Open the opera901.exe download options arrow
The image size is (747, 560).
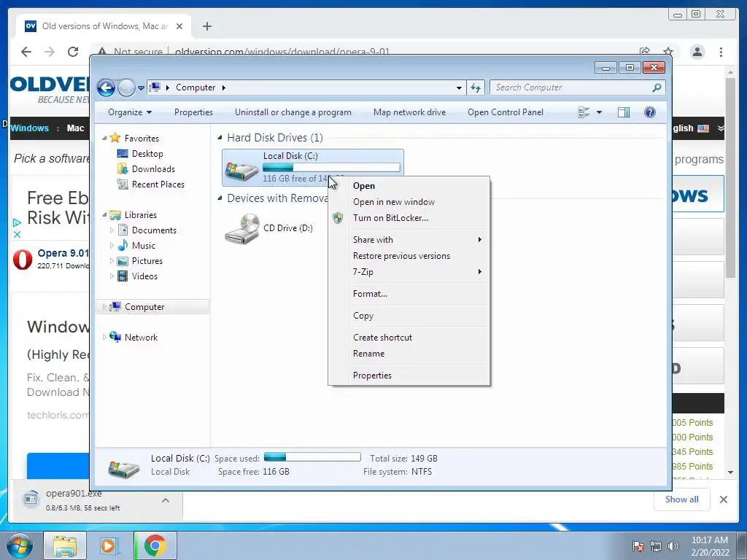166,500
